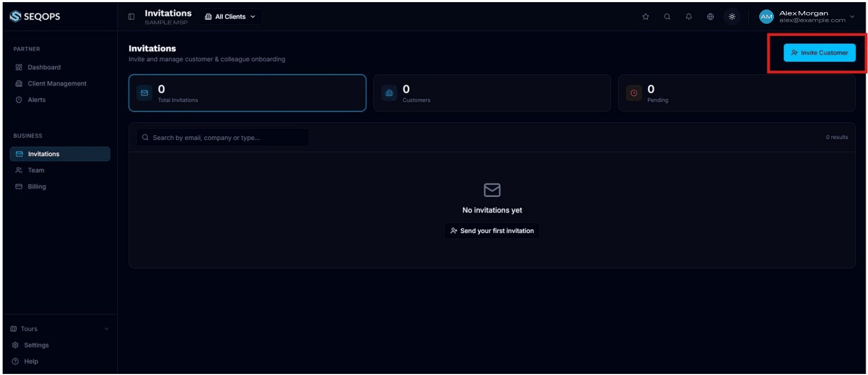Screen dimensions: 868x375
Task: Click the Total Invitations envelope icon
Action: (x=144, y=93)
